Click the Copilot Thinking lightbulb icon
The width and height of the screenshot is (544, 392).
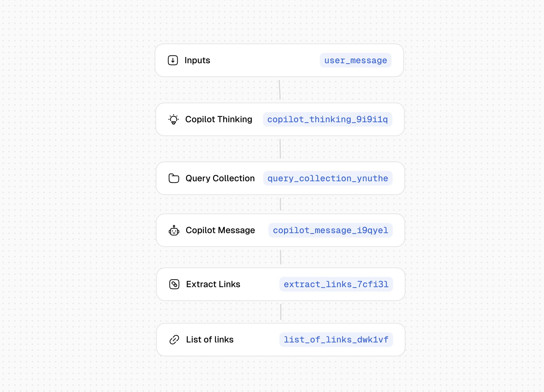pyautogui.click(x=174, y=119)
